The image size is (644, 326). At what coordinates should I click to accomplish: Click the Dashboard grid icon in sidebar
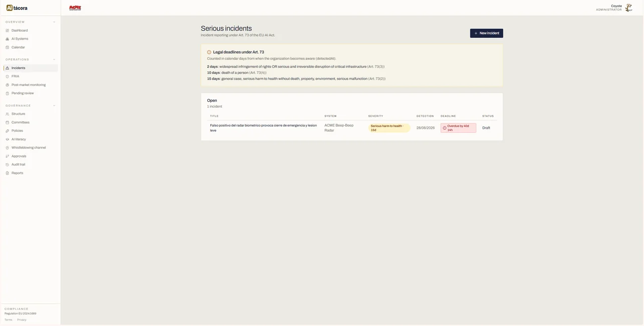click(x=7, y=31)
